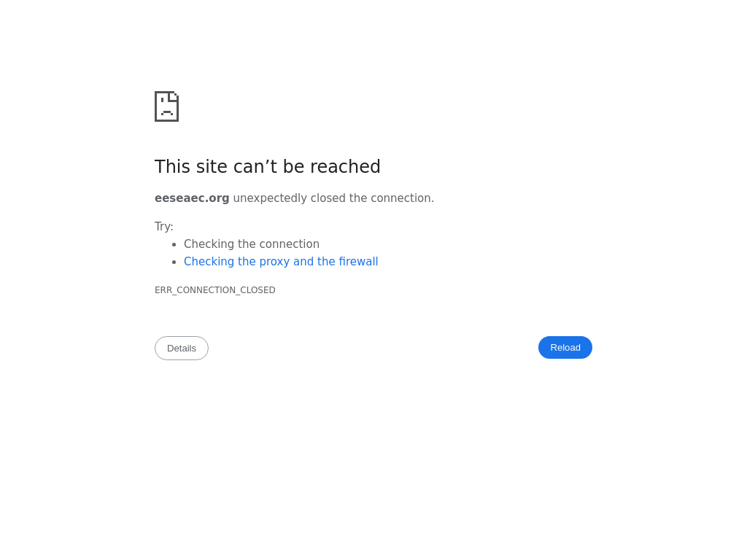
Task: Select the heading "This site can't be reached"
Action: [267, 167]
